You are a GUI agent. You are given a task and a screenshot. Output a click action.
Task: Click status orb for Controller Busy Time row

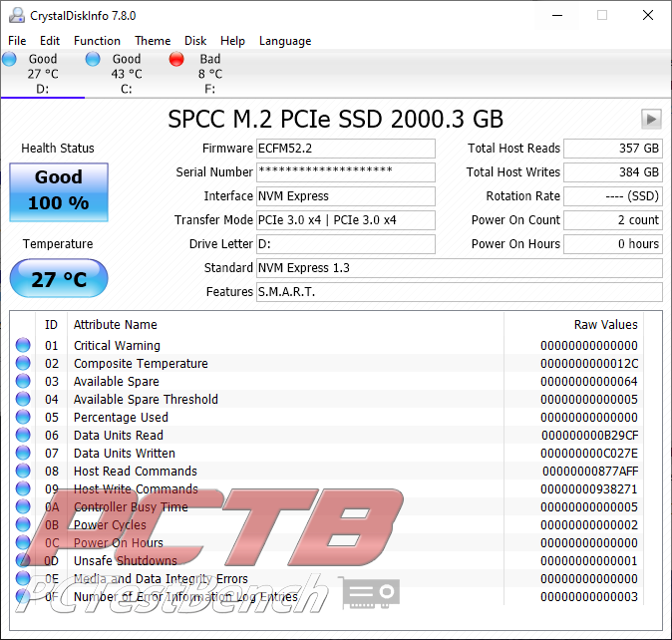tap(23, 506)
